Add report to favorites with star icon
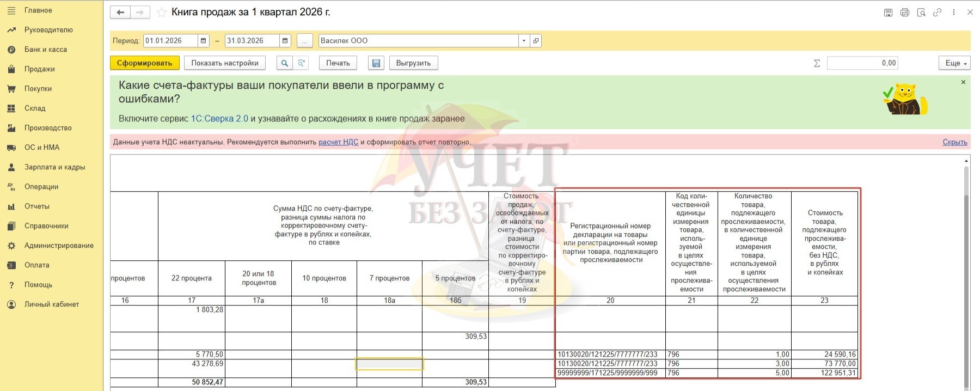Viewport: 980px width, 391px height. [x=162, y=13]
